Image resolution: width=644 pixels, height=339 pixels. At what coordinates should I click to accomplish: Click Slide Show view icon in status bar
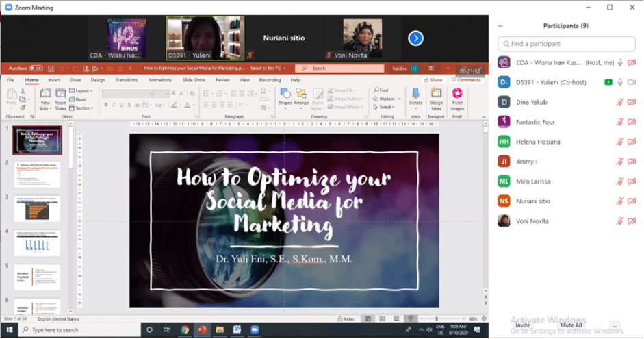click(411, 319)
